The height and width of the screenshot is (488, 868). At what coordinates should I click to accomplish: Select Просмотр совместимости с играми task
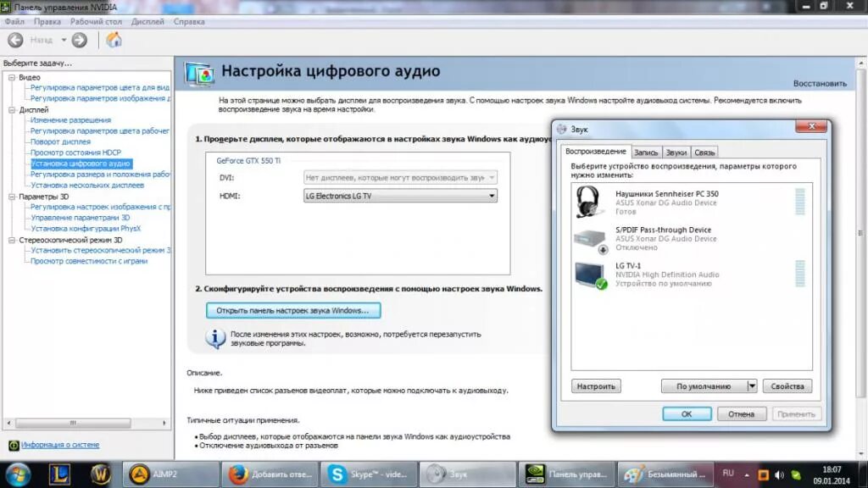(89, 261)
